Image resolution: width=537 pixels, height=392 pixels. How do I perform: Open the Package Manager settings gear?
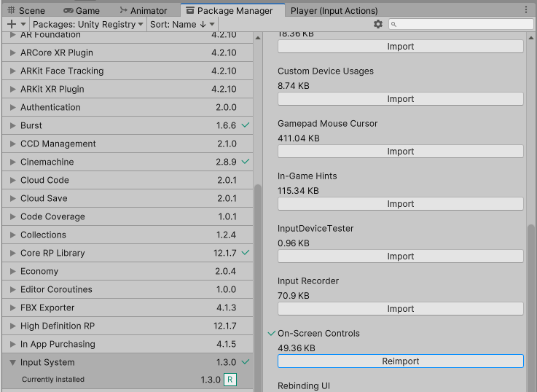pos(377,24)
